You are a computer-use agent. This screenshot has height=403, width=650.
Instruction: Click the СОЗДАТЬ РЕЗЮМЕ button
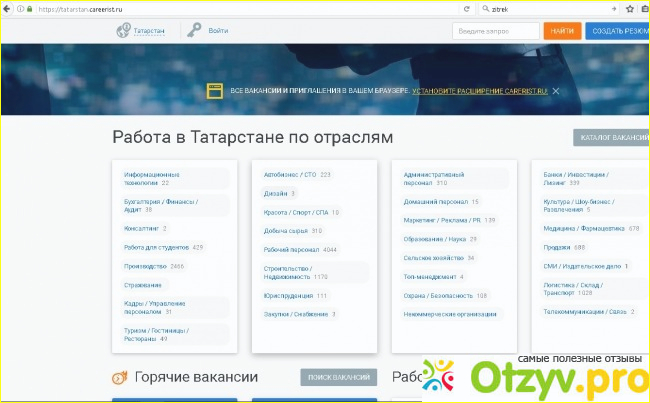617,31
